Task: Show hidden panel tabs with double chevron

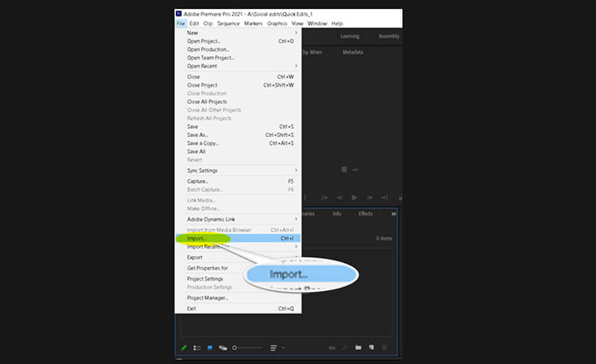Action: pyautogui.click(x=393, y=214)
